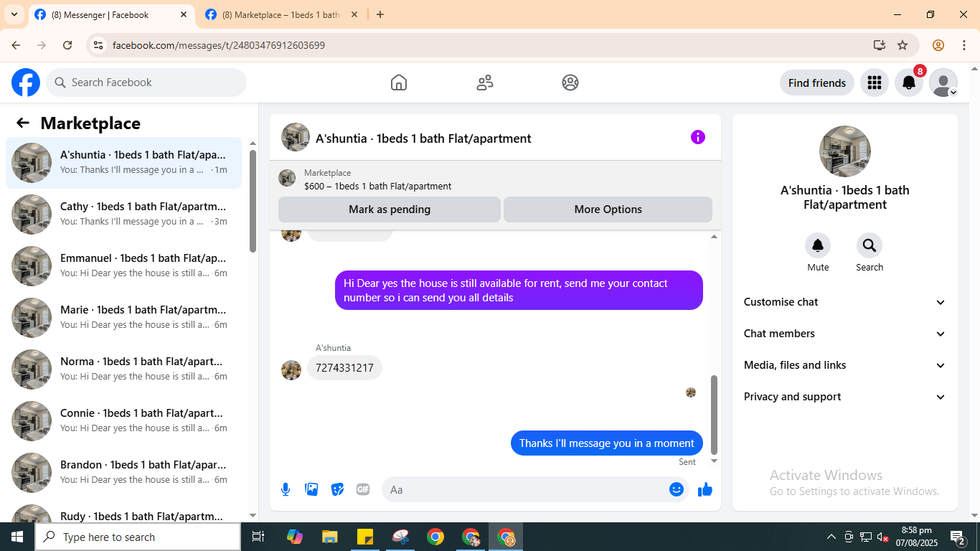Choose a sticker icon

click(x=337, y=489)
